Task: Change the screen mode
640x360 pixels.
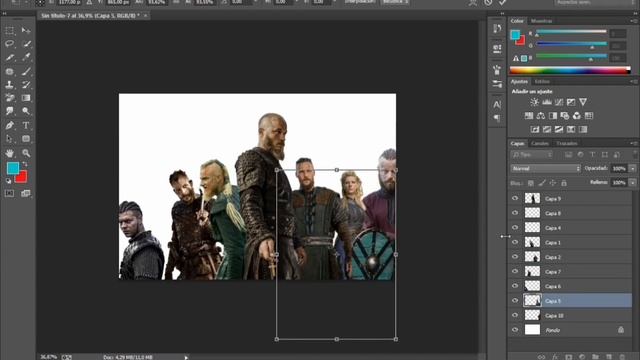Action: click(26, 193)
